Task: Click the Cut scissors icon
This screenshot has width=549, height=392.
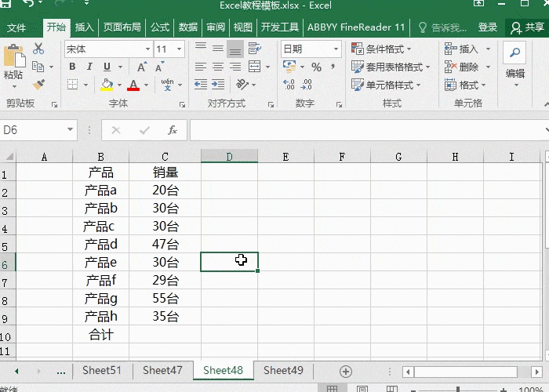Action: (x=38, y=49)
